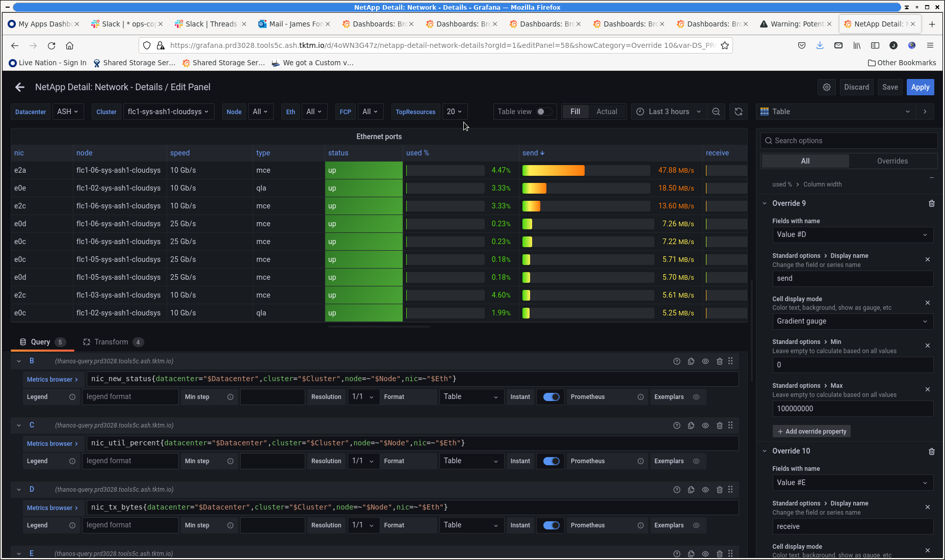Image resolution: width=945 pixels, height=560 pixels.
Task: Toggle Instant switch for query B
Action: pos(551,397)
